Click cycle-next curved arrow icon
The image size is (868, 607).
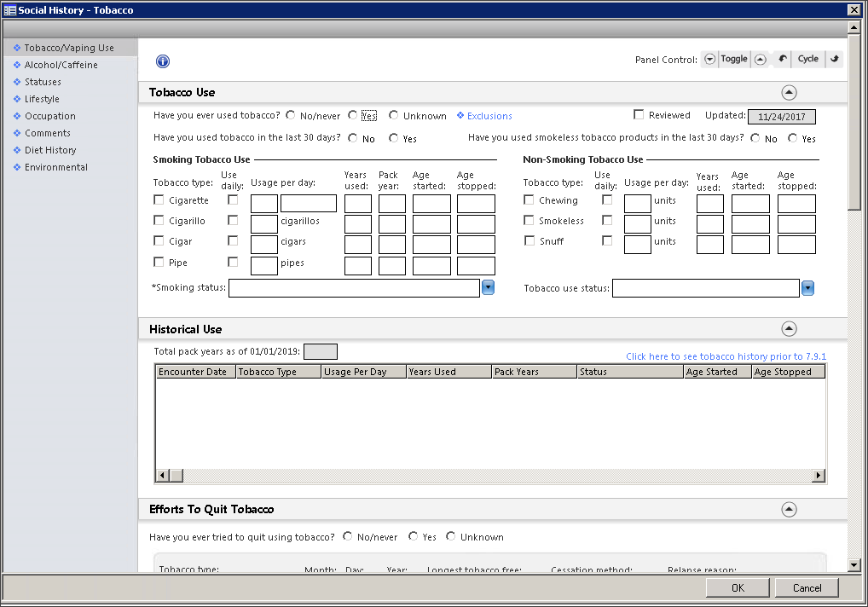835,60
